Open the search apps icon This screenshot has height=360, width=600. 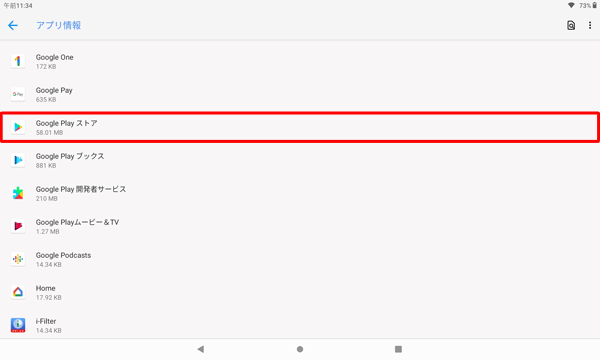click(571, 26)
